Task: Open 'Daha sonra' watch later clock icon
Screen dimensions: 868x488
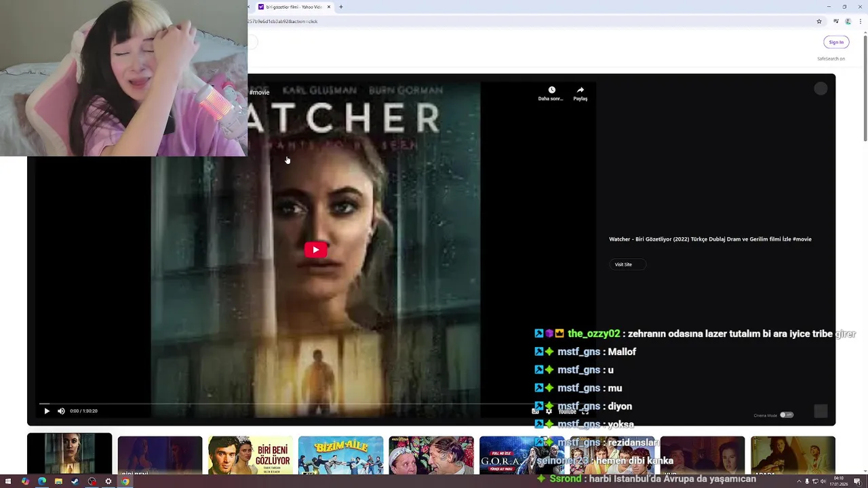Action: tap(551, 90)
